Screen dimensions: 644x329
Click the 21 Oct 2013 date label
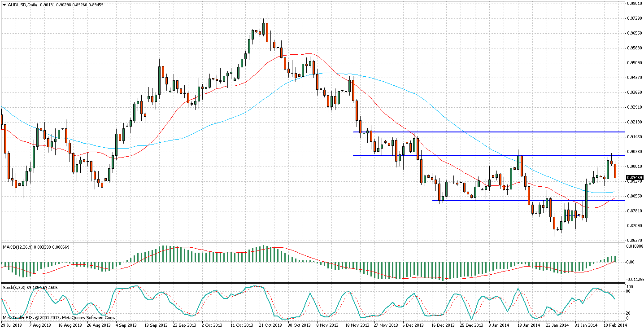tap(270, 325)
